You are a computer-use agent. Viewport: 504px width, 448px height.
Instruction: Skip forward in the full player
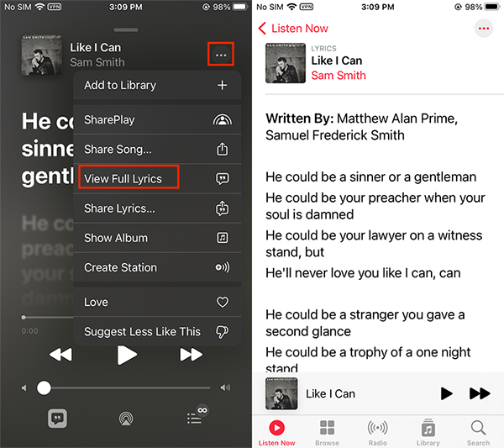pos(192,355)
